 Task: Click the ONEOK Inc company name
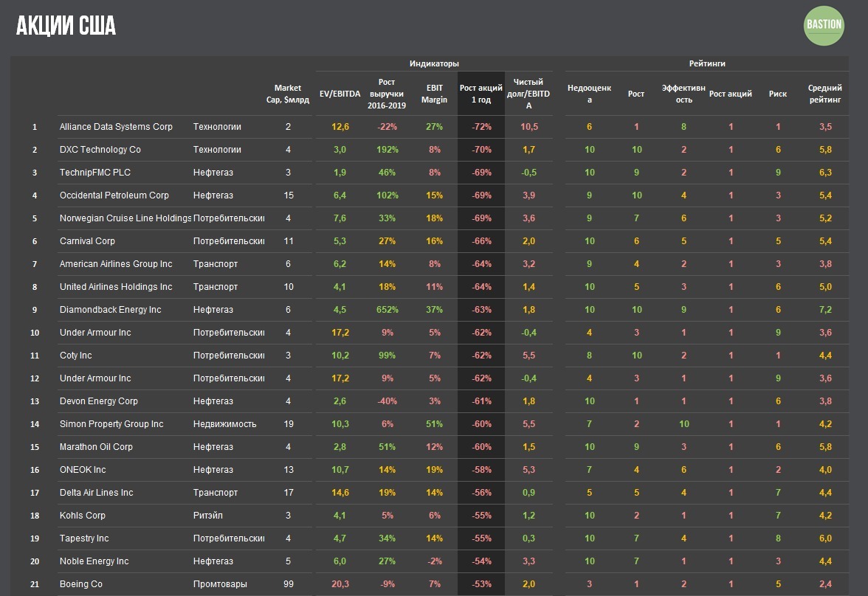click(x=83, y=470)
